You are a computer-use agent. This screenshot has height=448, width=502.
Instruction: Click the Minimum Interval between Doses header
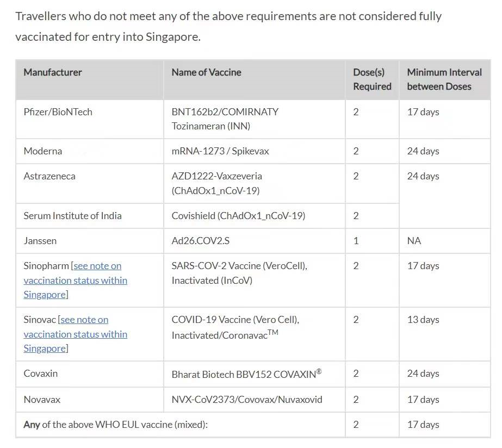(x=444, y=79)
